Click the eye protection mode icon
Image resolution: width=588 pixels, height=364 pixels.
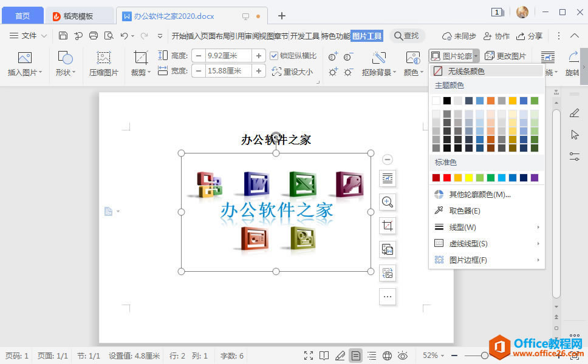(403, 356)
